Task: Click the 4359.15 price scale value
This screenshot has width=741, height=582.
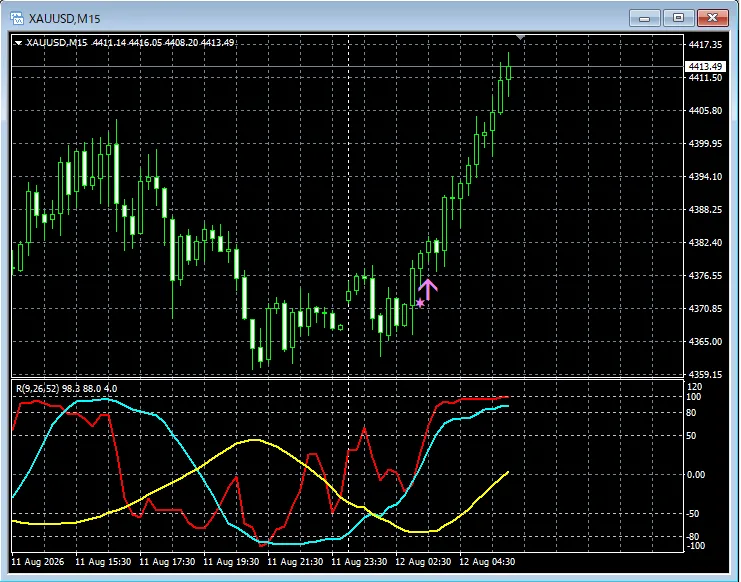Action: pos(705,374)
